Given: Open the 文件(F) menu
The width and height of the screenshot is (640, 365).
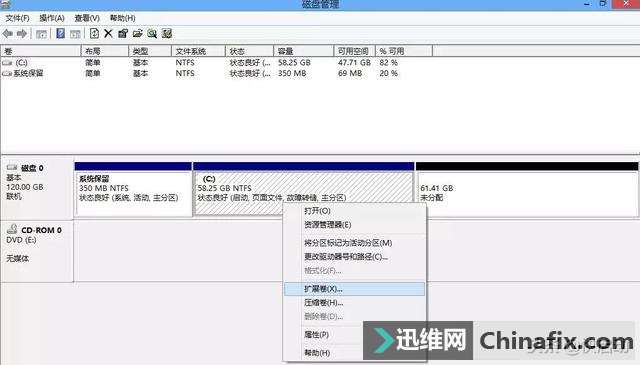Looking at the screenshot, I should pos(17,18).
